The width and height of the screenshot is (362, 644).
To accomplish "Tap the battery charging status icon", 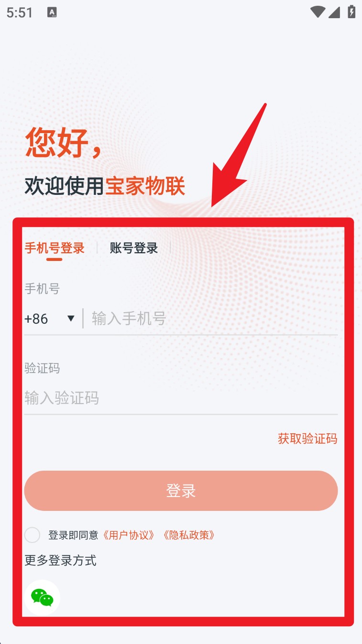I will click(x=351, y=12).
